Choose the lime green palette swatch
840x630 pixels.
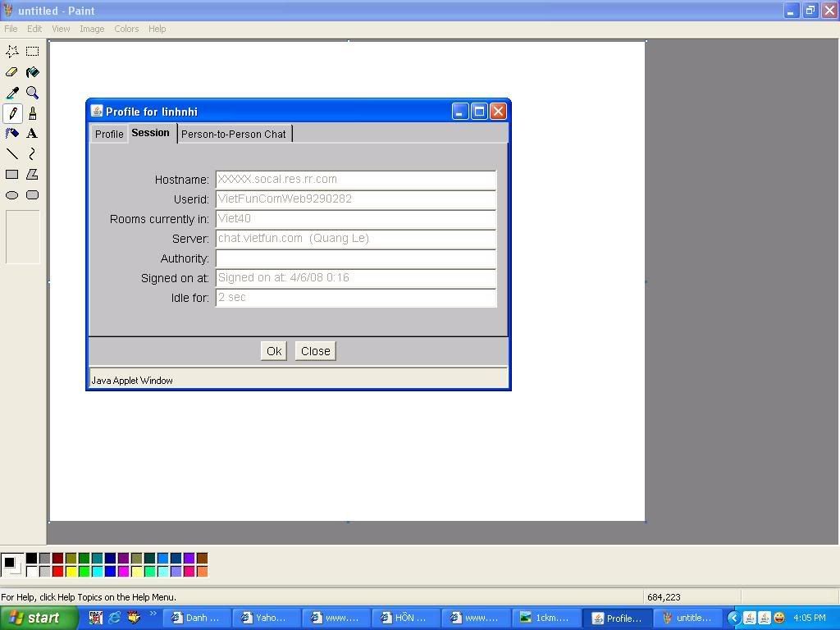(84, 572)
